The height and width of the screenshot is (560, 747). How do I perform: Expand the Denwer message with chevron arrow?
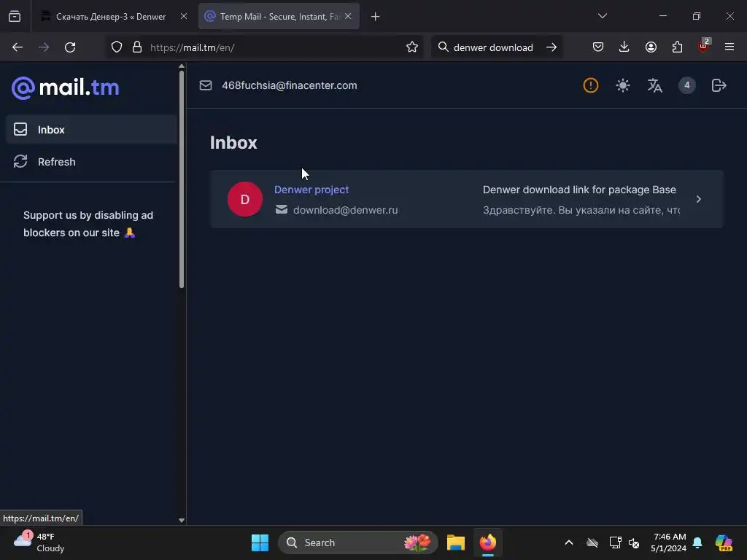pyautogui.click(x=698, y=199)
